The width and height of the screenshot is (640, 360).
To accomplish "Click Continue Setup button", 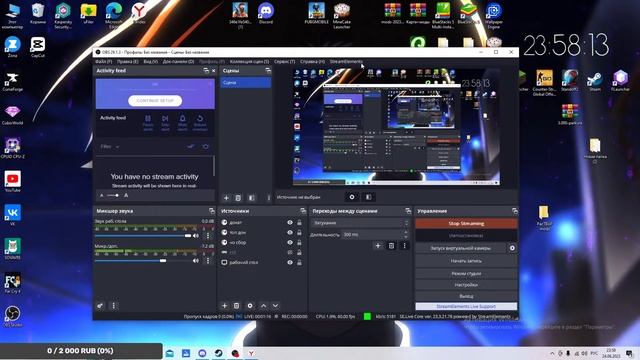I will [x=155, y=100].
